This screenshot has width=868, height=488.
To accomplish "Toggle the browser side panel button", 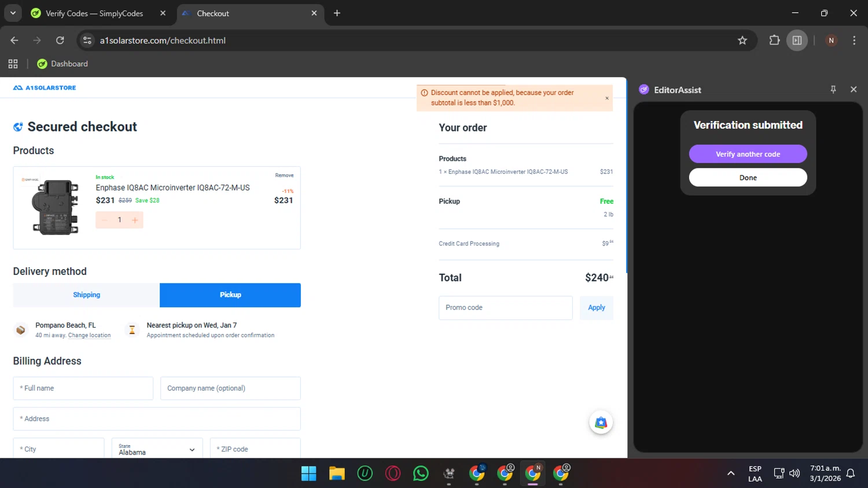I will (x=797, y=41).
